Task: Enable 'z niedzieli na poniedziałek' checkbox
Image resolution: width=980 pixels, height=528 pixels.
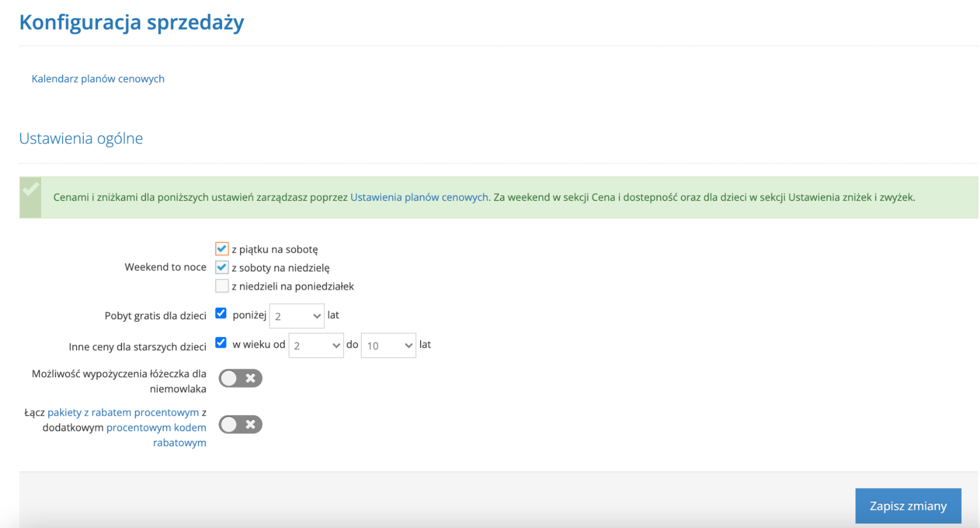Action: [x=222, y=286]
